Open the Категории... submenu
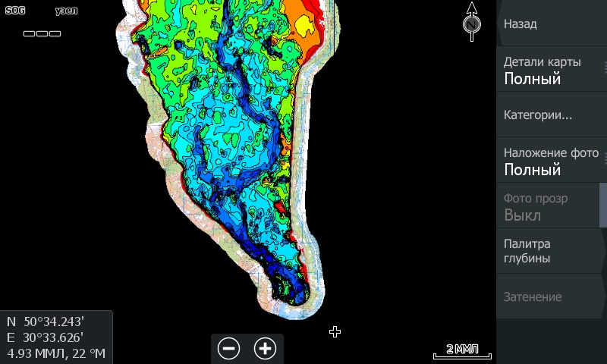The image size is (607, 364). tap(551, 115)
